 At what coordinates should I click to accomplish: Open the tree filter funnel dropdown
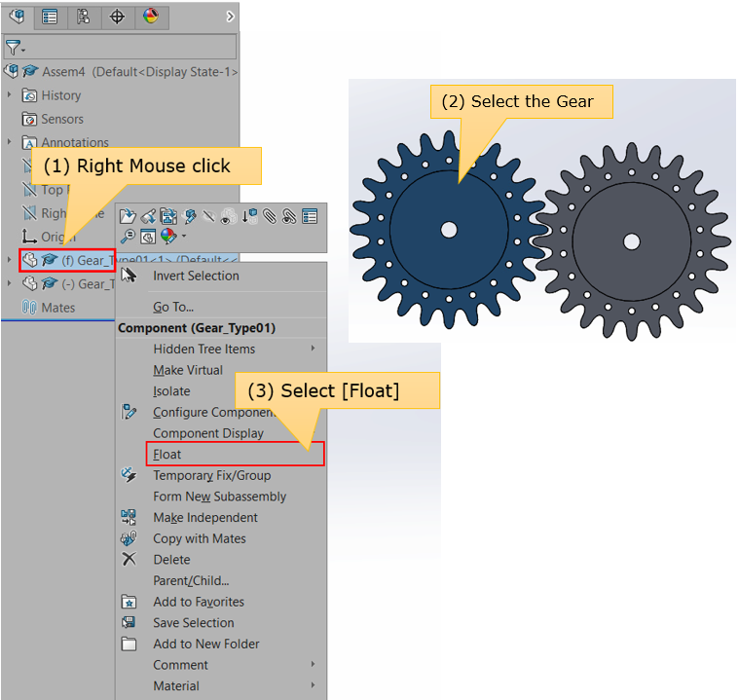[15, 47]
